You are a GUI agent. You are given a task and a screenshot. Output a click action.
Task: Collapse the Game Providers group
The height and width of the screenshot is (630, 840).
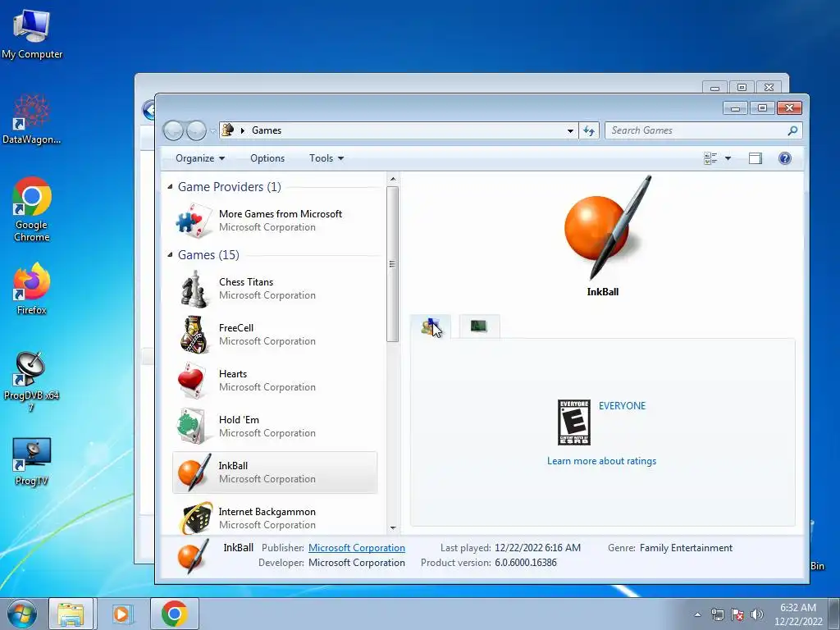pos(170,187)
